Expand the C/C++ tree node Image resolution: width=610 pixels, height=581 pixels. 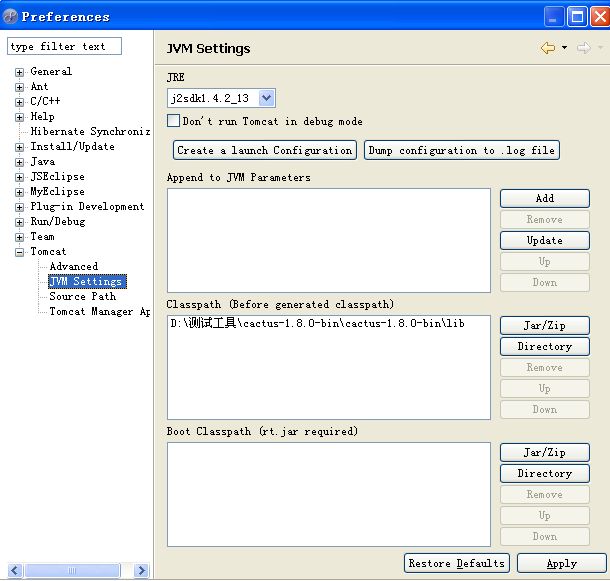(19, 102)
